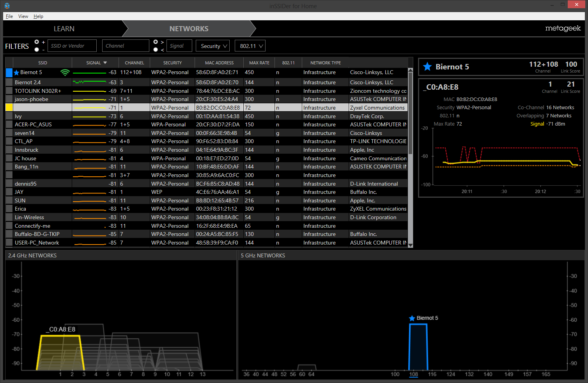Click the _C0:A8:E8 label in 2.4 GHz graph
Viewport: 588px width, 383px height.
pyautogui.click(x=60, y=330)
